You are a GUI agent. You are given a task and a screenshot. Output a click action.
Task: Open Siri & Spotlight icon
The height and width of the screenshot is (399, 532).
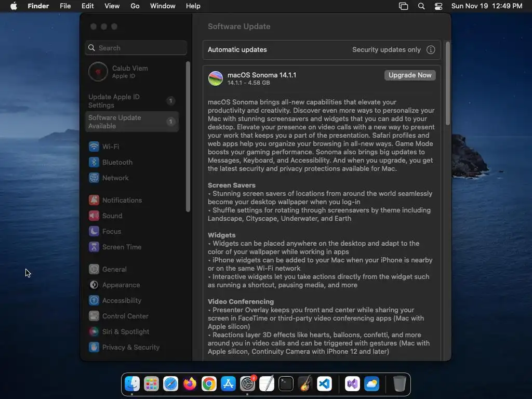[94, 332]
